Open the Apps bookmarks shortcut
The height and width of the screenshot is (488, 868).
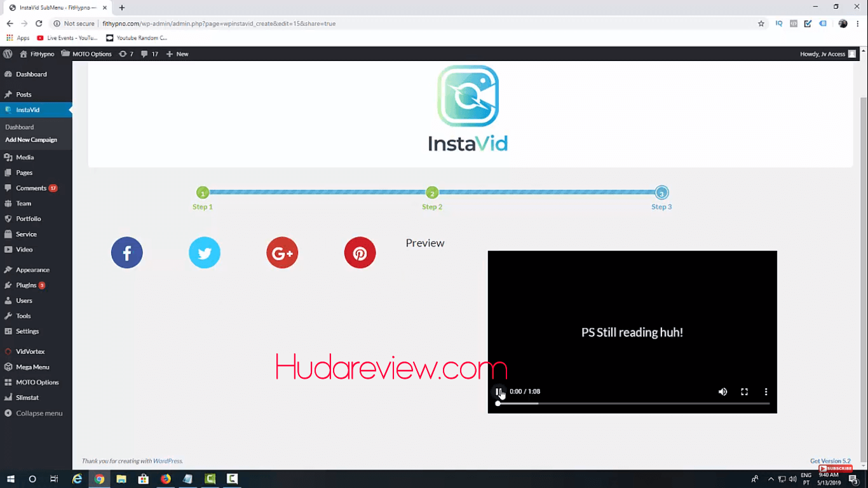pos(18,38)
